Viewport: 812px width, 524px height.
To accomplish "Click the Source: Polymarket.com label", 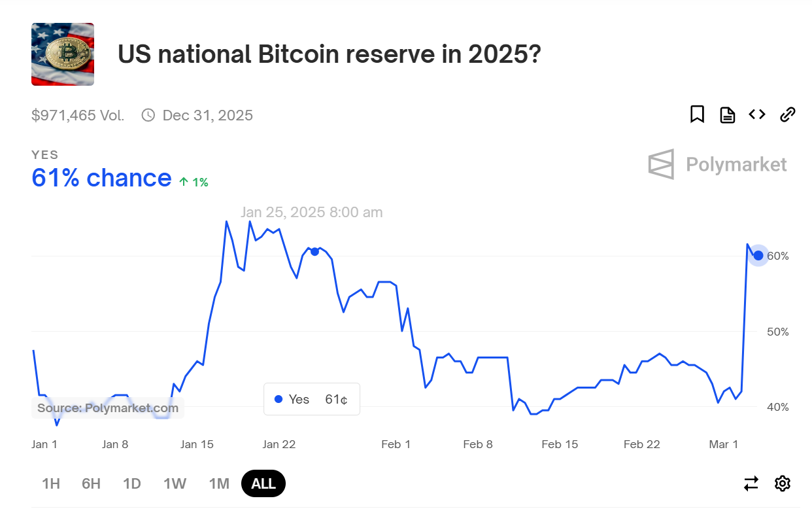I will point(108,408).
